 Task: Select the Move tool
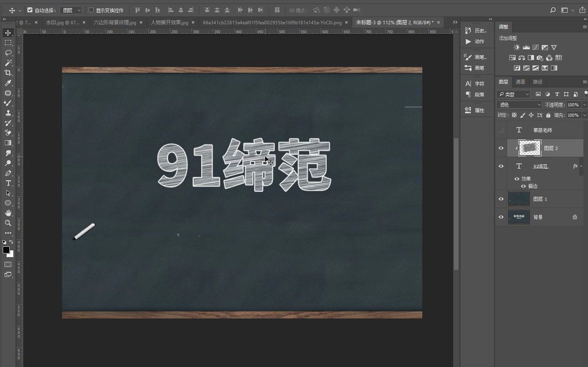8,33
